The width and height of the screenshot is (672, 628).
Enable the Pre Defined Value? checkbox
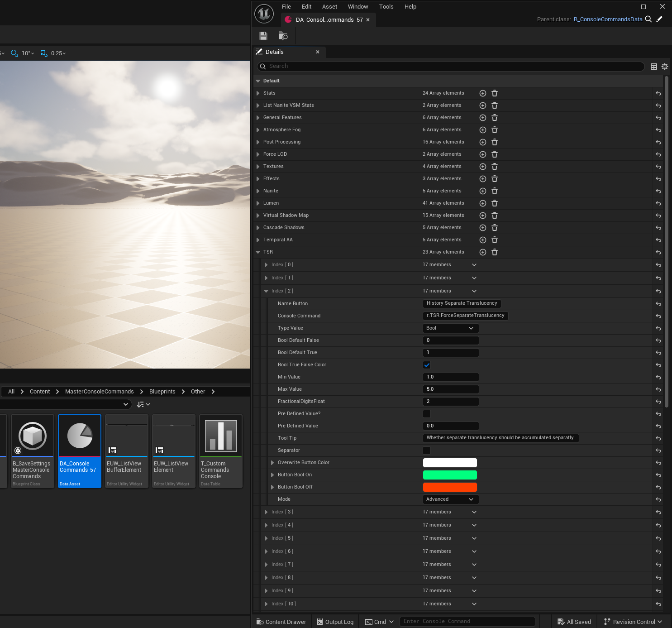click(427, 414)
